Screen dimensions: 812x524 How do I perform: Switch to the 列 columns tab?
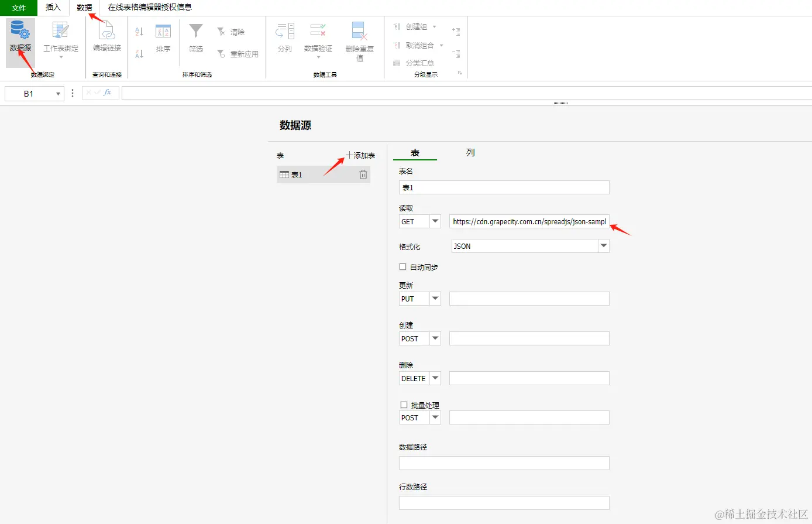[470, 152]
